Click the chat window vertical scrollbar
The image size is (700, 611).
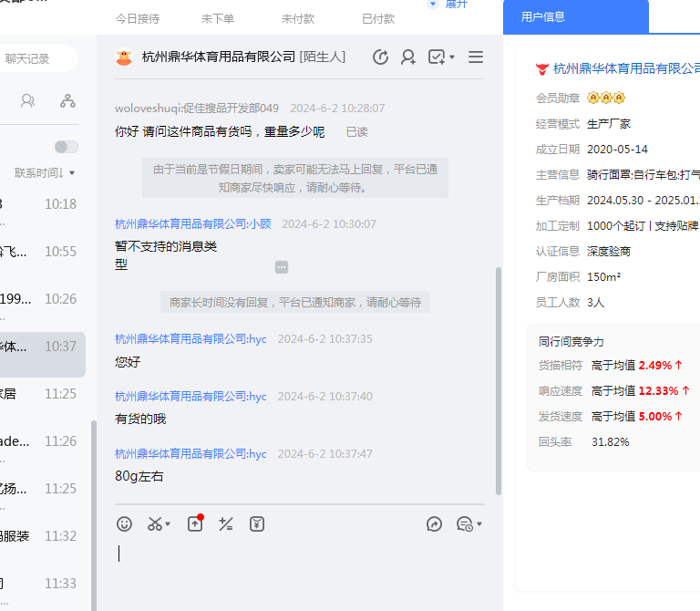pos(498,383)
